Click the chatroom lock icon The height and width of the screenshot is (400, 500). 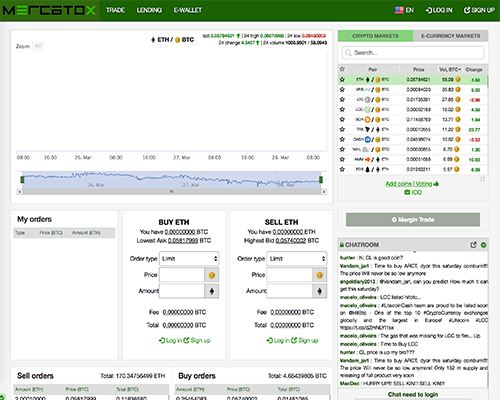tap(342, 245)
